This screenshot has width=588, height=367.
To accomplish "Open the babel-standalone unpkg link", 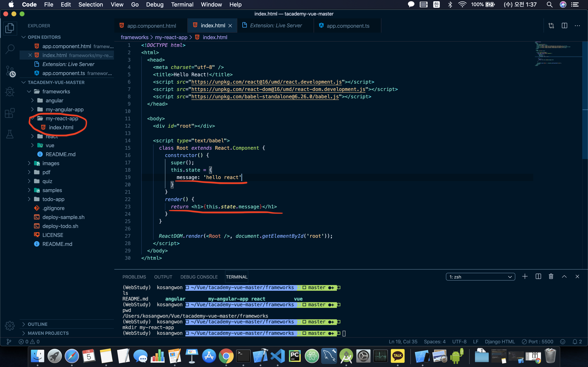I will click(265, 97).
